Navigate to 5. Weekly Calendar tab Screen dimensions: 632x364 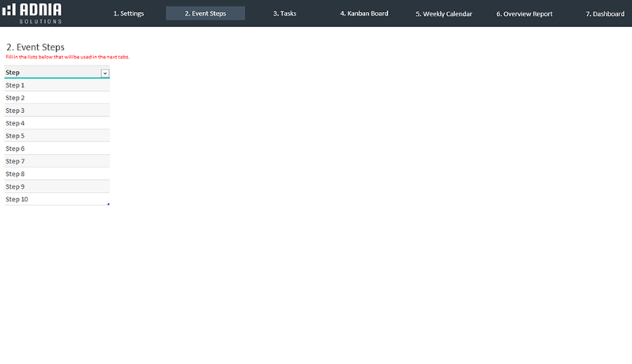(443, 13)
